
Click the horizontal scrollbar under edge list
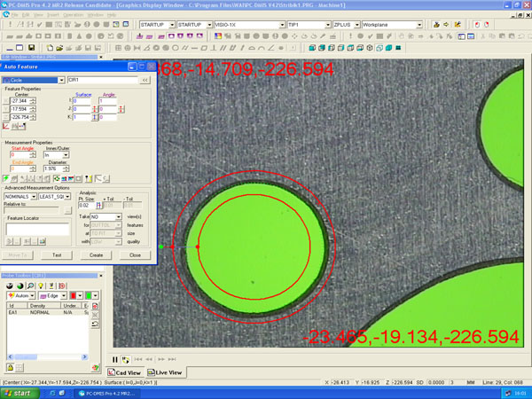pyautogui.click(x=48, y=357)
